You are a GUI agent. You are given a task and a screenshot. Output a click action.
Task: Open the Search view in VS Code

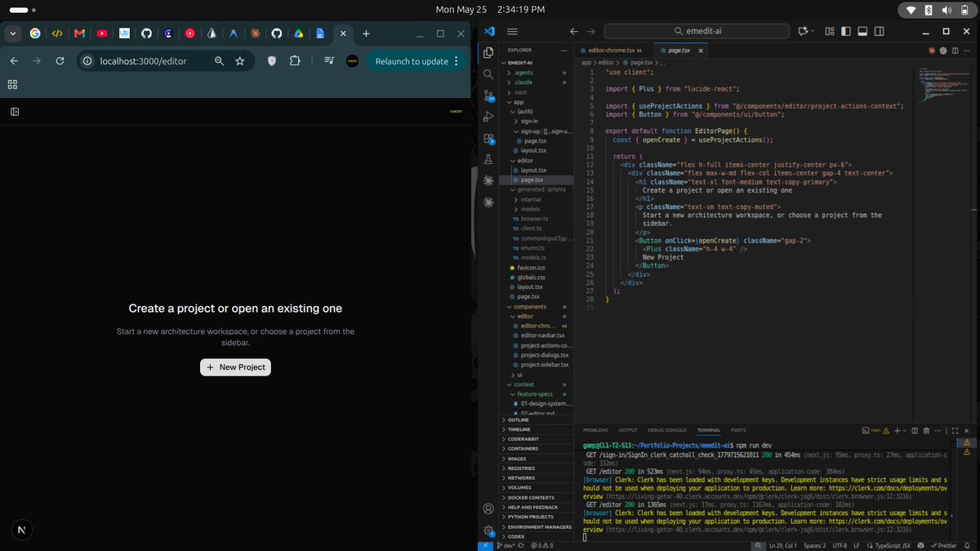pos(488,73)
